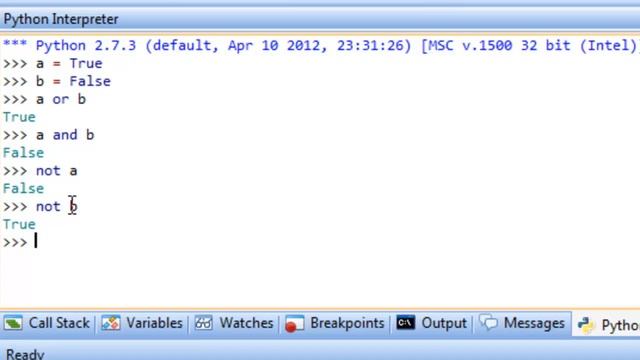Screen dimensions: 640x360
Task: Open the Messages tab
Action: click(x=522, y=324)
